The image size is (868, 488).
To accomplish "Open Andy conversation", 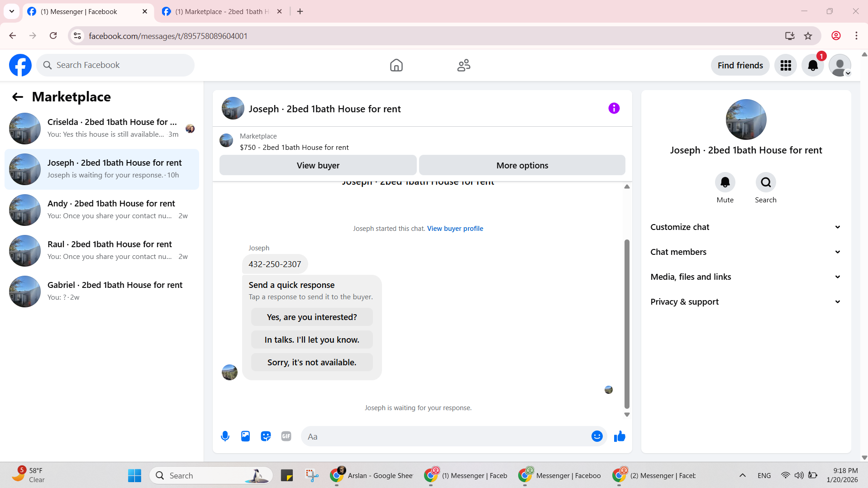I will click(102, 210).
